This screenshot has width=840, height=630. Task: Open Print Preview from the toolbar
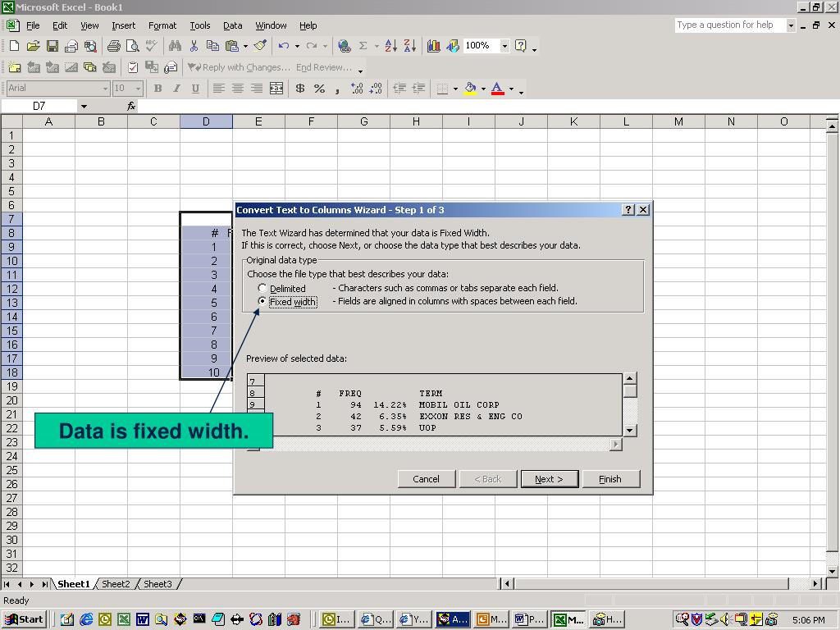(132, 46)
